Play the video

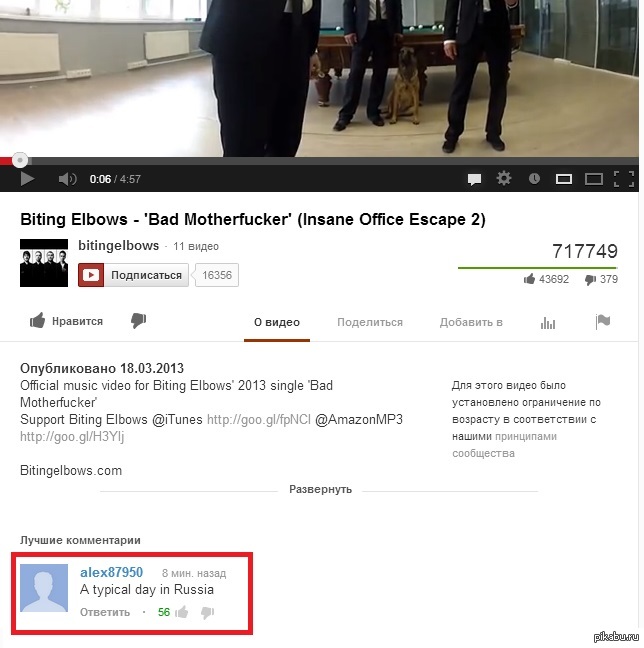point(27,179)
